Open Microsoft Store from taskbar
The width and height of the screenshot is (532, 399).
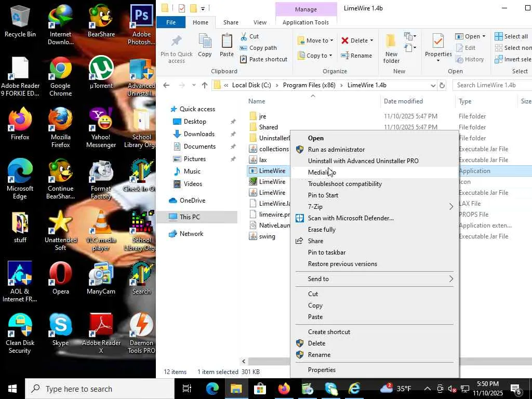[260, 389]
